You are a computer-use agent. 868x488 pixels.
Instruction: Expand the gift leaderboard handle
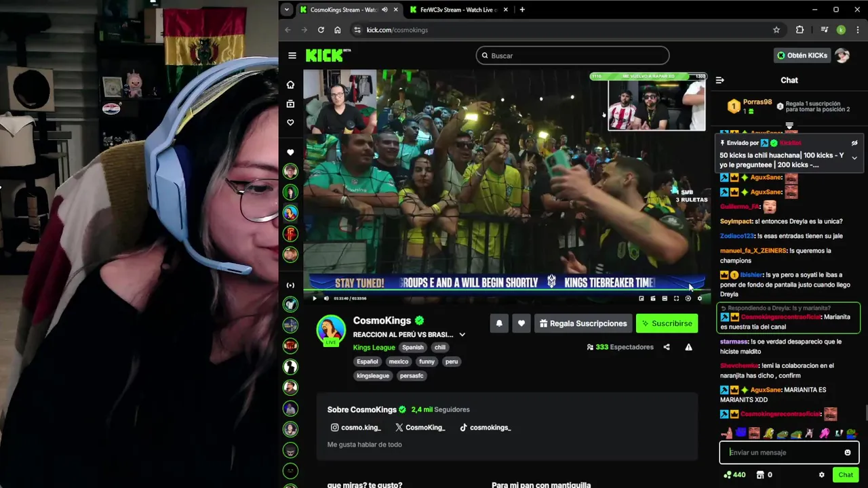[789, 126]
